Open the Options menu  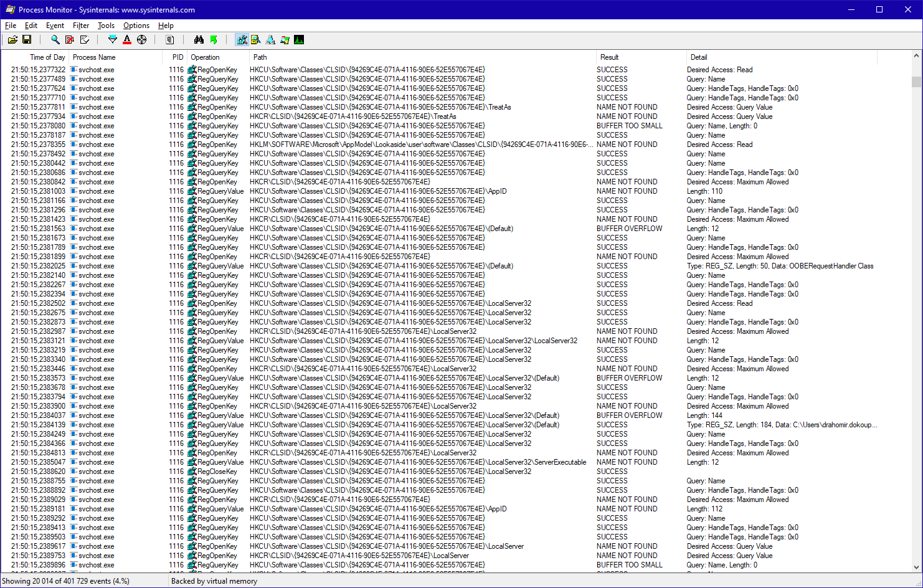point(136,26)
